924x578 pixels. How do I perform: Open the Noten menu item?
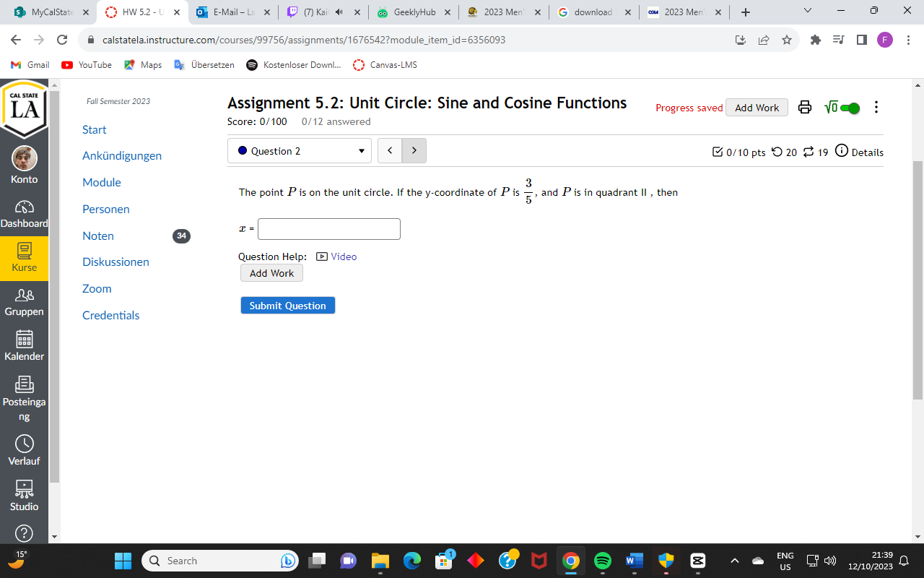(97, 236)
